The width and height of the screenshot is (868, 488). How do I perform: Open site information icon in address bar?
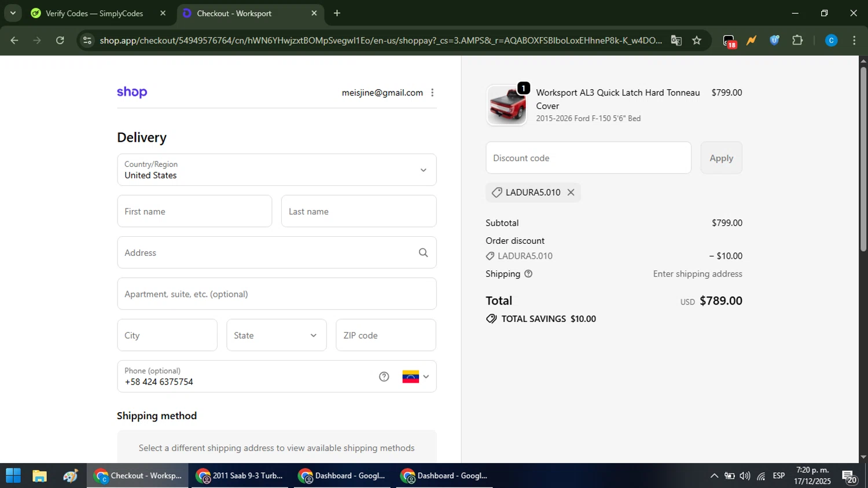(x=87, y=41)
